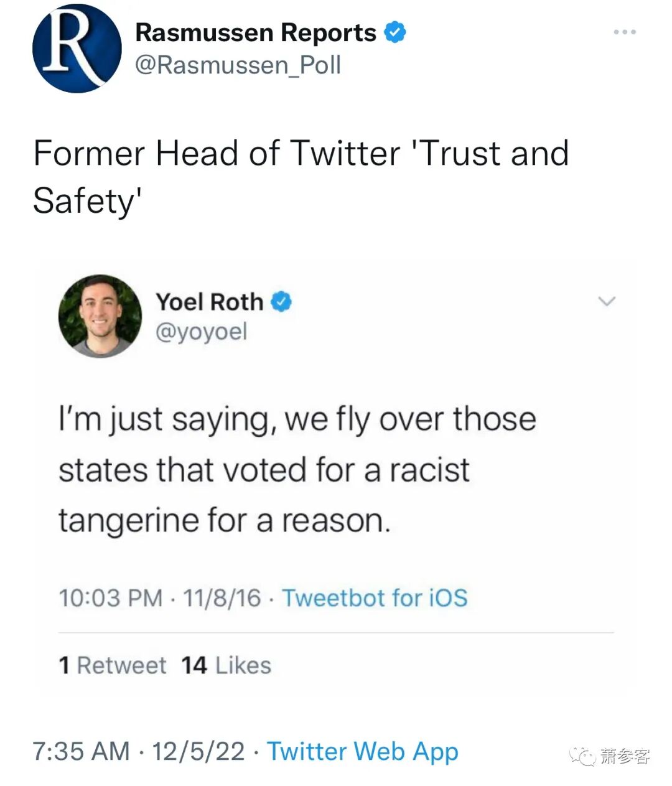The width and height of the screenshot is (672, 786).
Task: Click the WeChat watermark logo icon
Action: [x=584, y=756]
